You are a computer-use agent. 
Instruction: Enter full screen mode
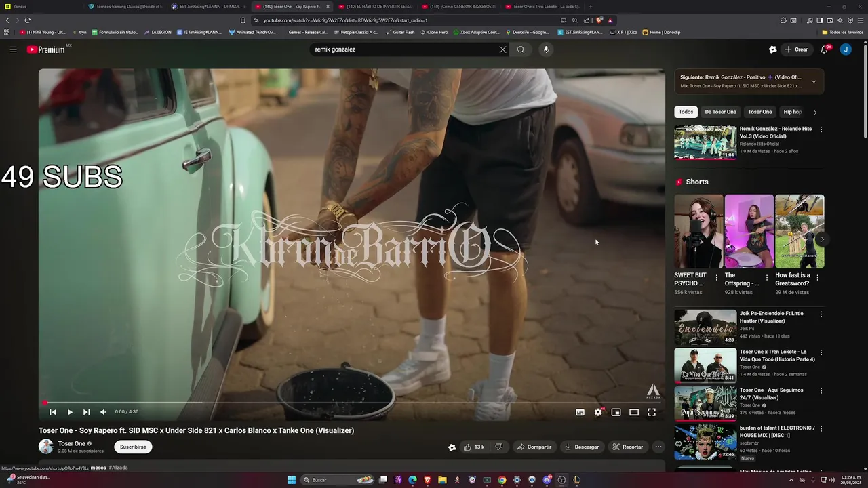coord(652,412)
